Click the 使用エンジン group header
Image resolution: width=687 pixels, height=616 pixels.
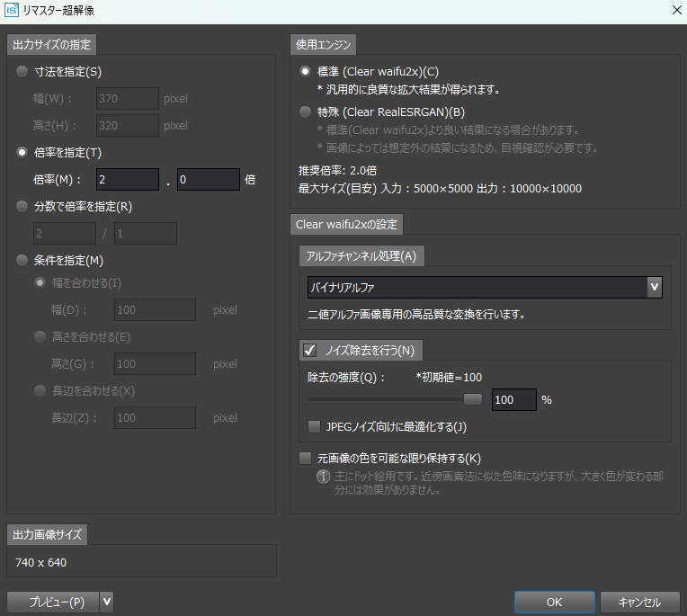pyautogui.click(x=324, y=45)
